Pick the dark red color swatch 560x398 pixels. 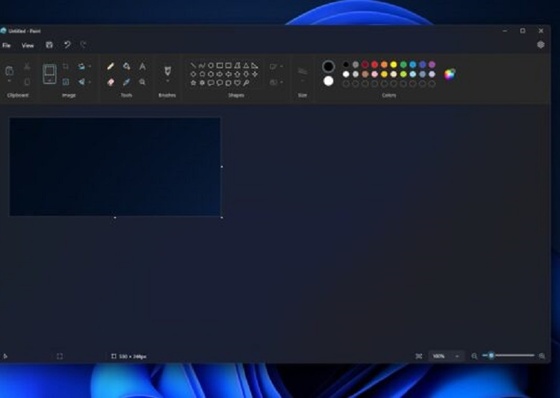[365, 65]
